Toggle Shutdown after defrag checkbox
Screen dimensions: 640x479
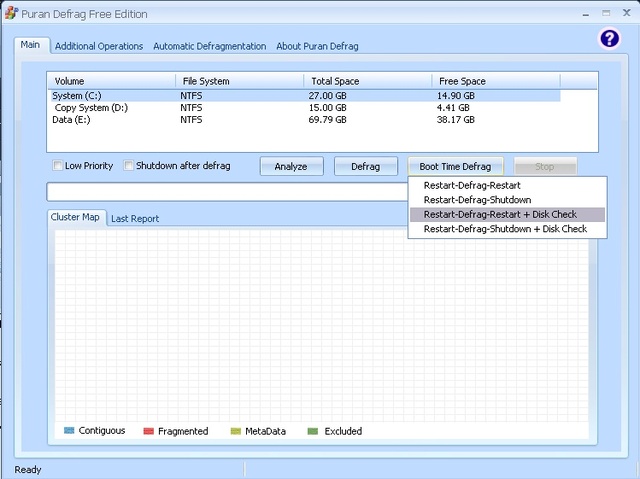(129, 166)
